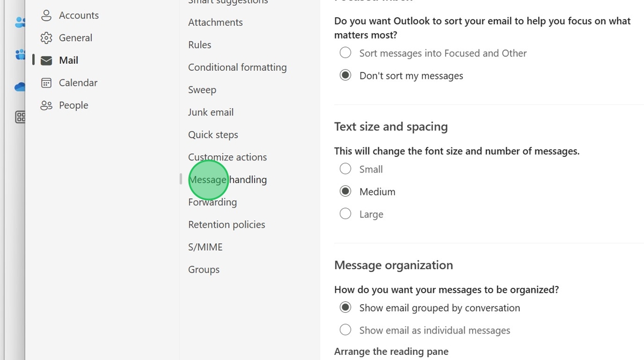644x360 pixels.
Task: Navigate to Forwarding settings
Action: click(212, 202)
